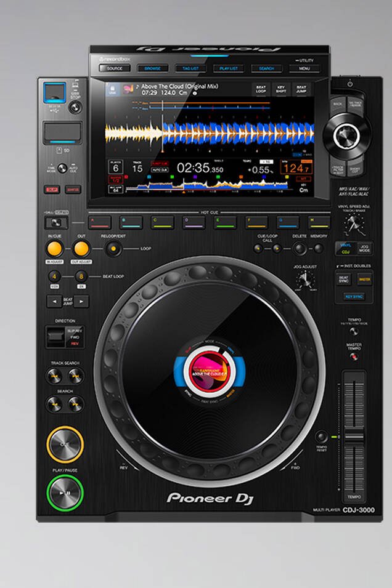Toggle the MASTER TEMPO button

coord(354,356)
